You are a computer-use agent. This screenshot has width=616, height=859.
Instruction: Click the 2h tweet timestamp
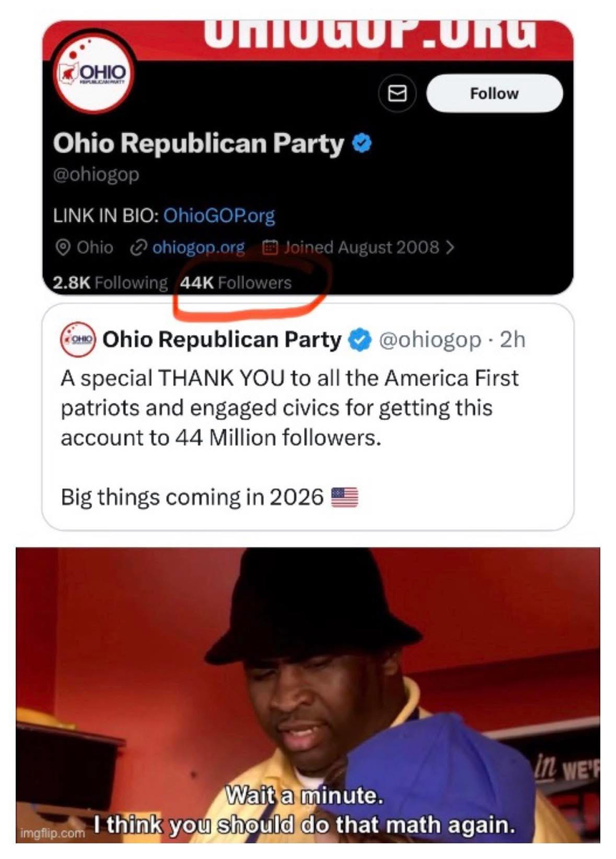click(512, 339)
